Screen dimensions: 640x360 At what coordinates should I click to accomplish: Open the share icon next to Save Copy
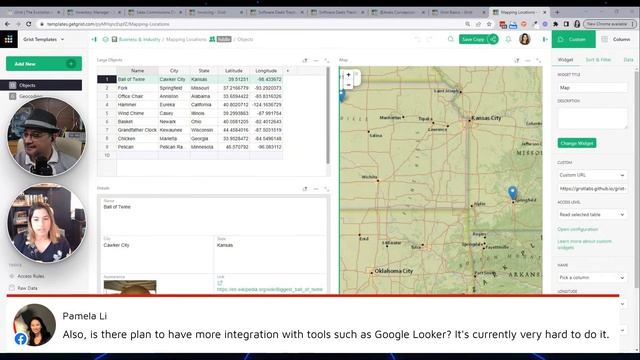coord(493,40)
